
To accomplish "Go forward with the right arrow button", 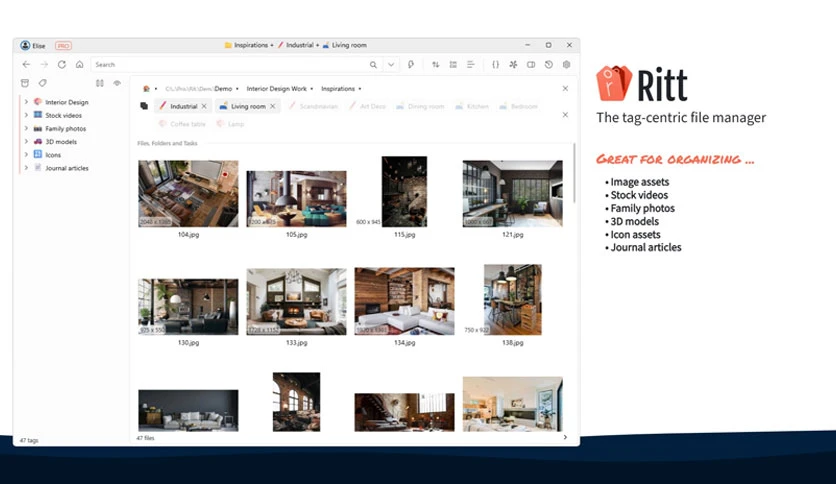I will (x=44, y=64).
